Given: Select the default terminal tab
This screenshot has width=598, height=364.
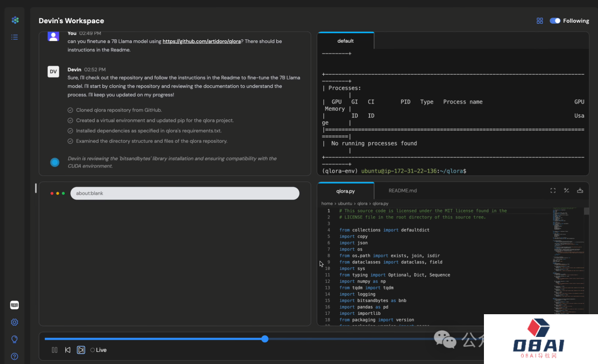Looking at the screenshot, I should (346, 41).
